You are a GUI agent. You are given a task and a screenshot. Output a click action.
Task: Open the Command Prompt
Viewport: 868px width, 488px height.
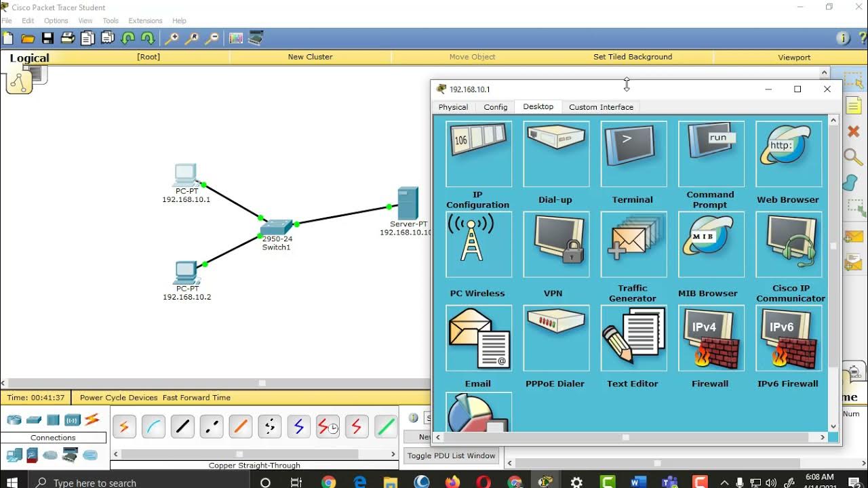pos(711,154)
